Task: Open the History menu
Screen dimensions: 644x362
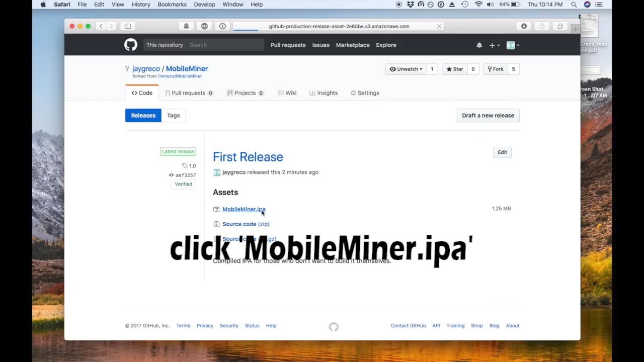Action: coord(141,5)
